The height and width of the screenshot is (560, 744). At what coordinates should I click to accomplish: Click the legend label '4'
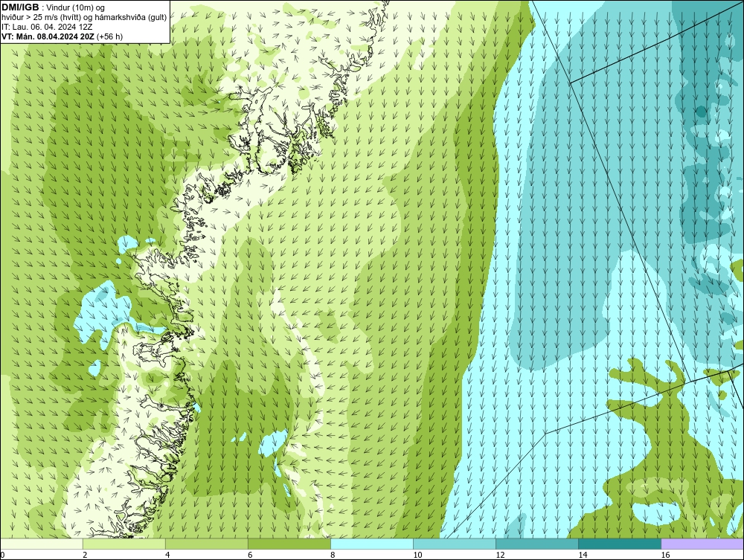[167, 555]
